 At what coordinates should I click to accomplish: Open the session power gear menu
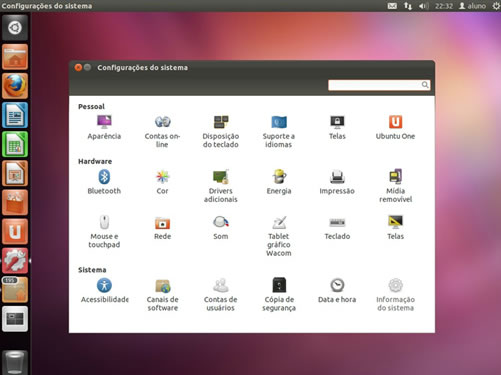pyautogui.click(x=496, y=6)
